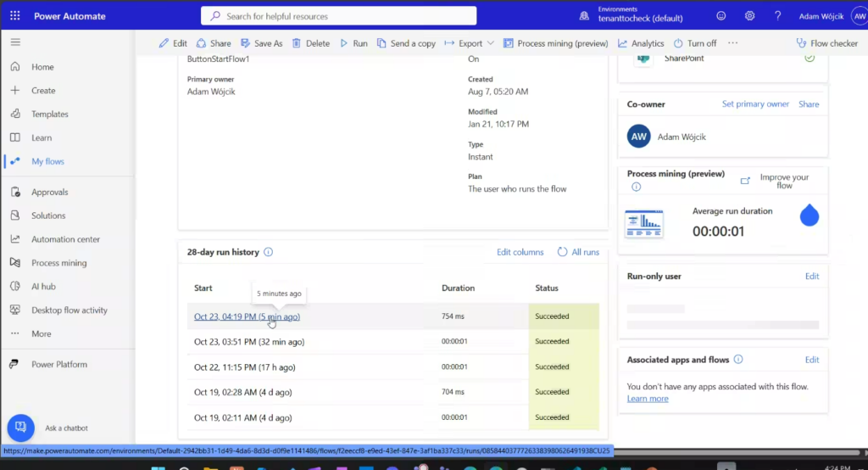Open the chatbot bubble icon
The width and height of the screenshot is (868, 470).
pyautogui.click(x=20, y=428)
